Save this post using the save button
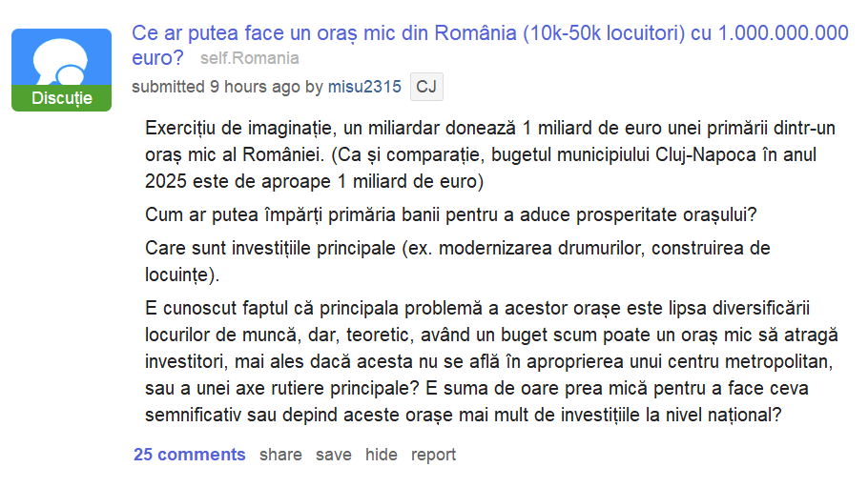Screen dimensions: 868x488 pos(334,455)
